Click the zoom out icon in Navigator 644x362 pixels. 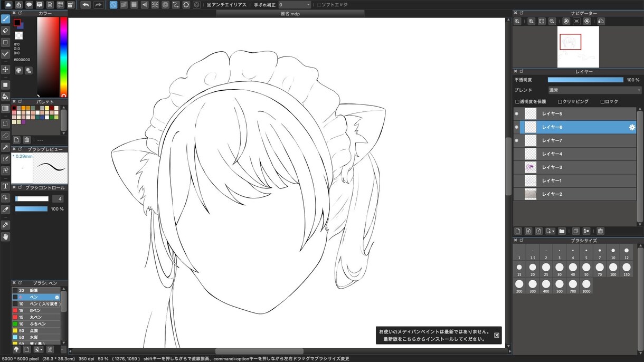552,21
